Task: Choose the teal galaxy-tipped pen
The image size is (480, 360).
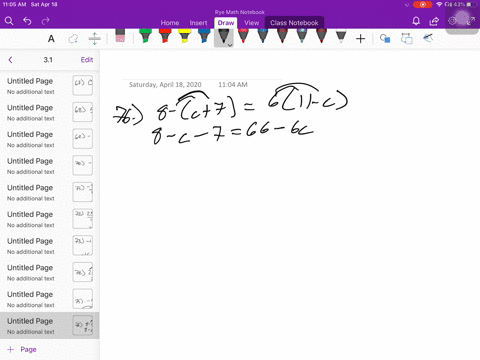Action: click(302, 36)
